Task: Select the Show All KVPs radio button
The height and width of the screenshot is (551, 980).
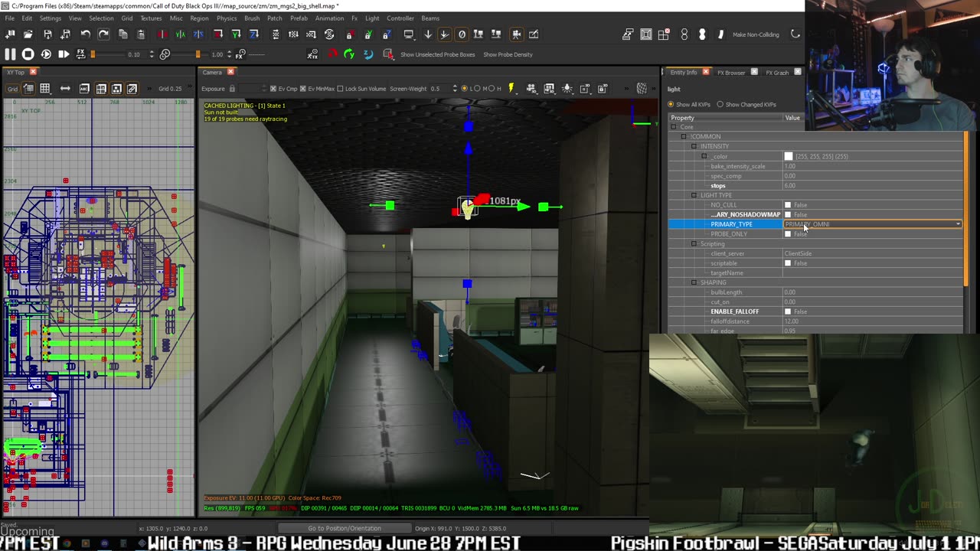Action: click(x=671, y=105)
